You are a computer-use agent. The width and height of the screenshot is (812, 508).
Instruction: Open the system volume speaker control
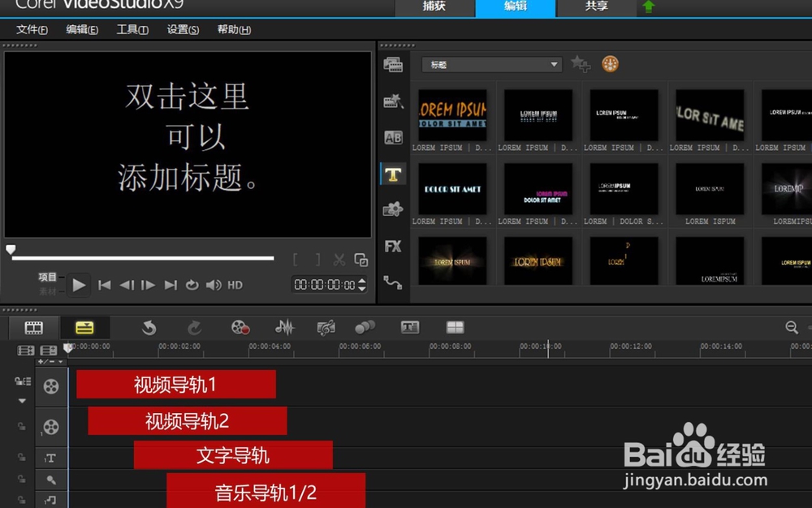pyautogui.click(x=214, y=285)
